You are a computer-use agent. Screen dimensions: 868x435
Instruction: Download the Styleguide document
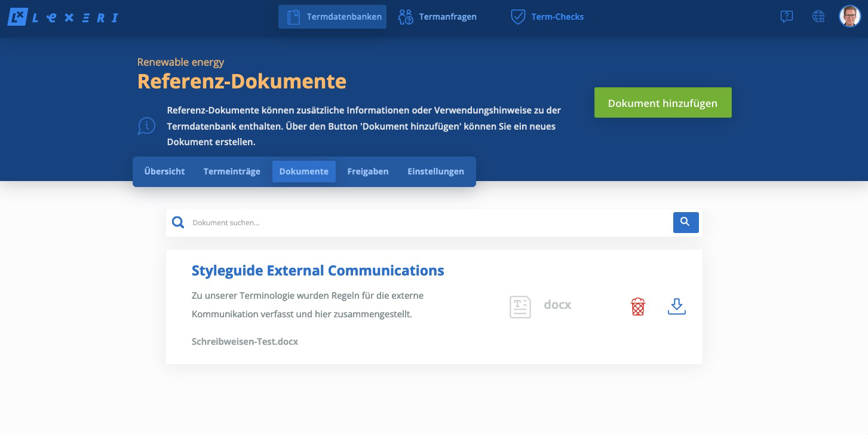(x=676, y=307)
